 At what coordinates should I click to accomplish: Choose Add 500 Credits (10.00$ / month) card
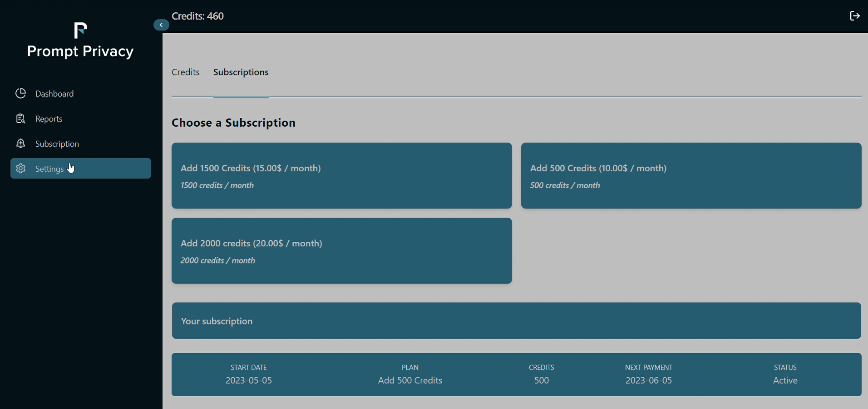(x=691, y=176)
